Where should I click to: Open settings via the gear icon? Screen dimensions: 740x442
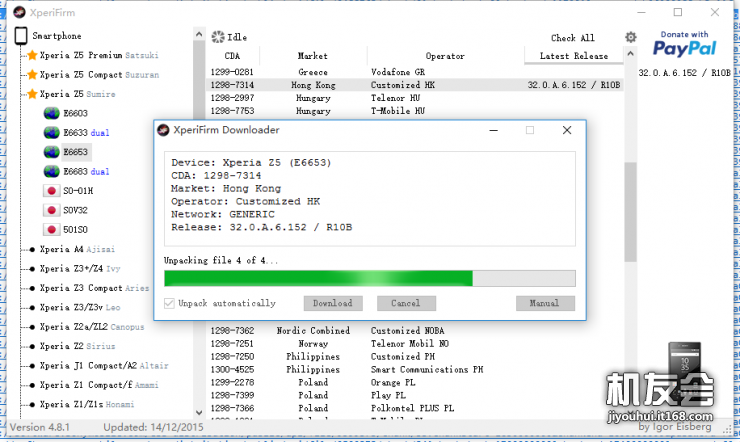[x=631, y=37]
